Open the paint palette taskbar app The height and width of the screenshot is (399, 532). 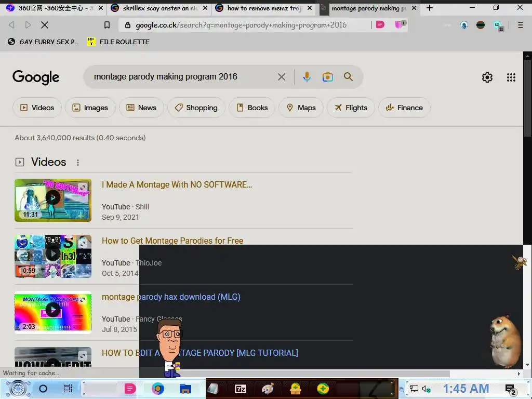(268, 389)
